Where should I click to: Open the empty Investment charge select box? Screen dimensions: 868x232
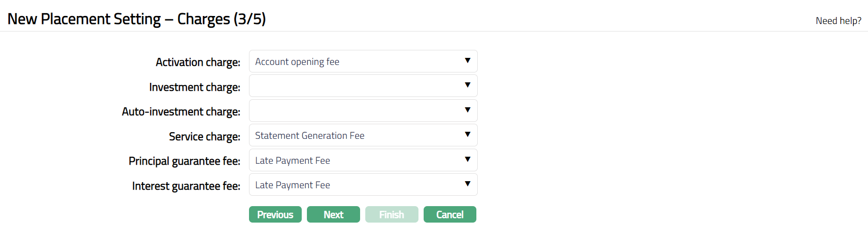click(358, 86)
